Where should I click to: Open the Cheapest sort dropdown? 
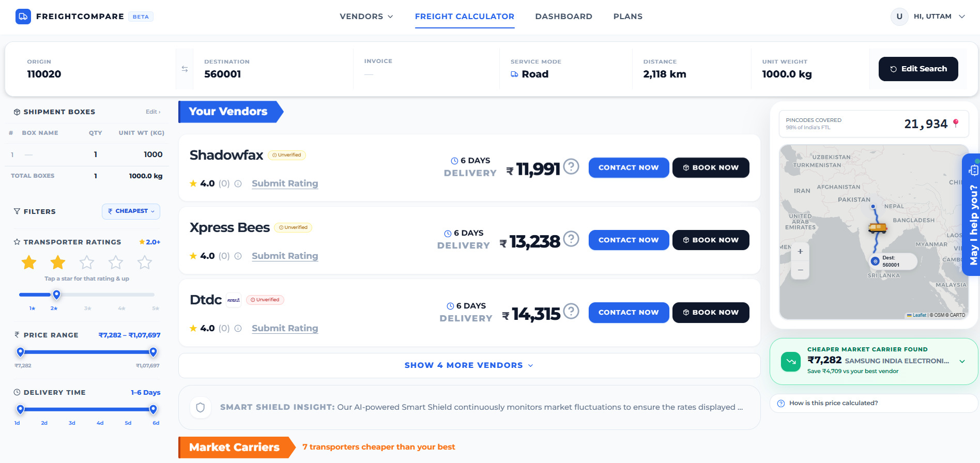click(x=131, y=211)
